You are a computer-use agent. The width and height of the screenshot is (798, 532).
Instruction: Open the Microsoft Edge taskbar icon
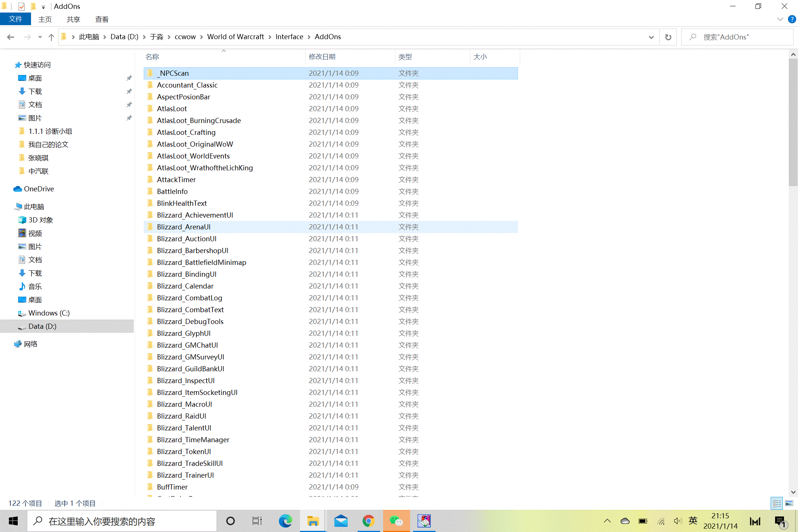[285, 521]
